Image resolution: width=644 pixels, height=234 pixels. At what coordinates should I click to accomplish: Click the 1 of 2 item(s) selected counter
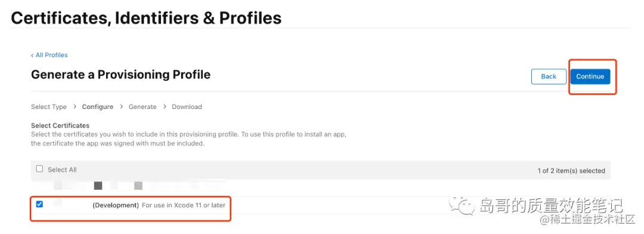571,170
